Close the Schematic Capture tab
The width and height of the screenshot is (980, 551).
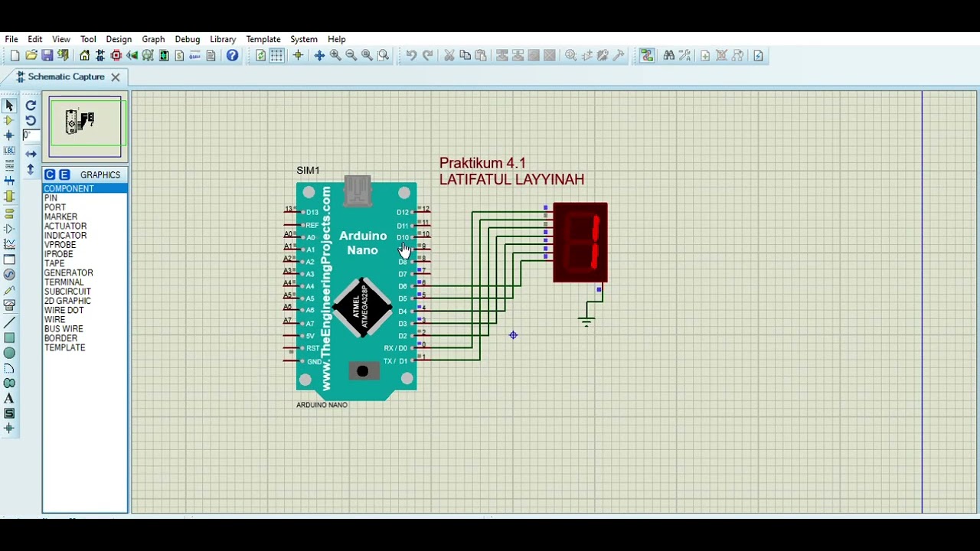click(x=116, y=77)
